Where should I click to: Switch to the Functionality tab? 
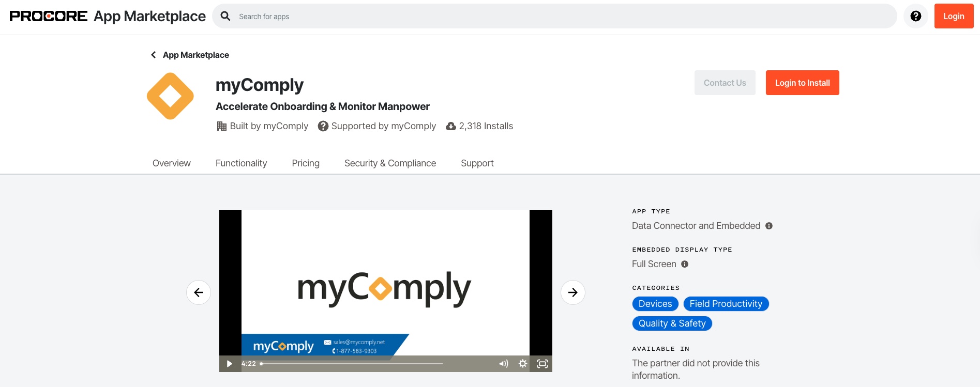[x=241, y=163]
